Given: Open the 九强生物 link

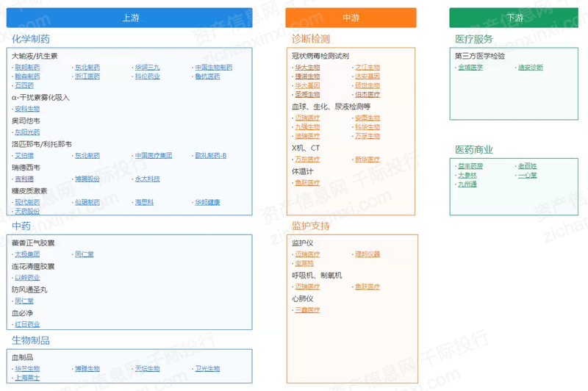Looking at the screenshot, I should click(x=307, y=126).
